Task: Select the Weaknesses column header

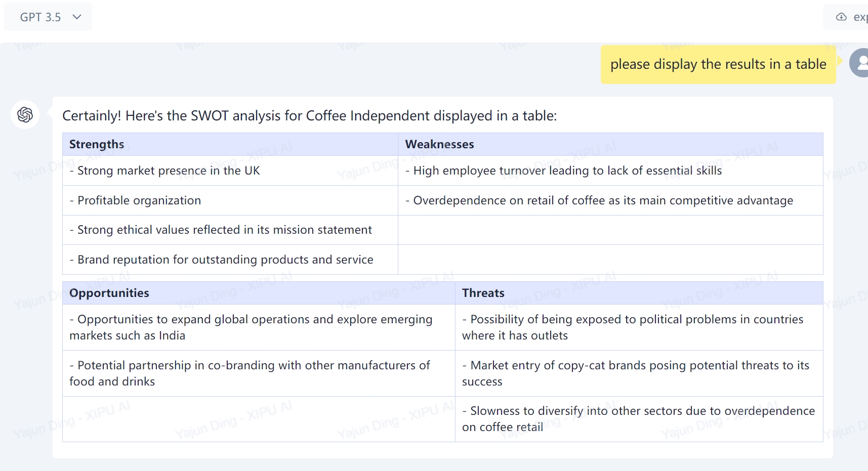Action: click(x=439, y=144)
